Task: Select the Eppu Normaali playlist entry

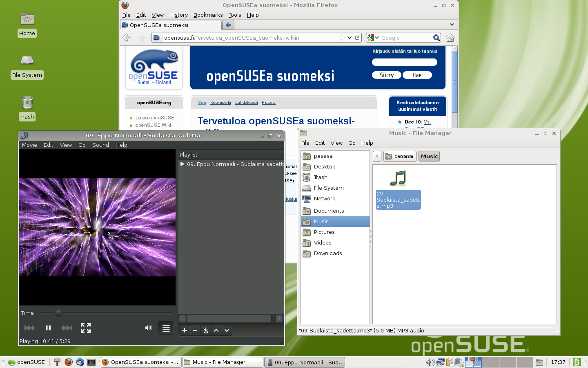Action: [x=231, y=164]
